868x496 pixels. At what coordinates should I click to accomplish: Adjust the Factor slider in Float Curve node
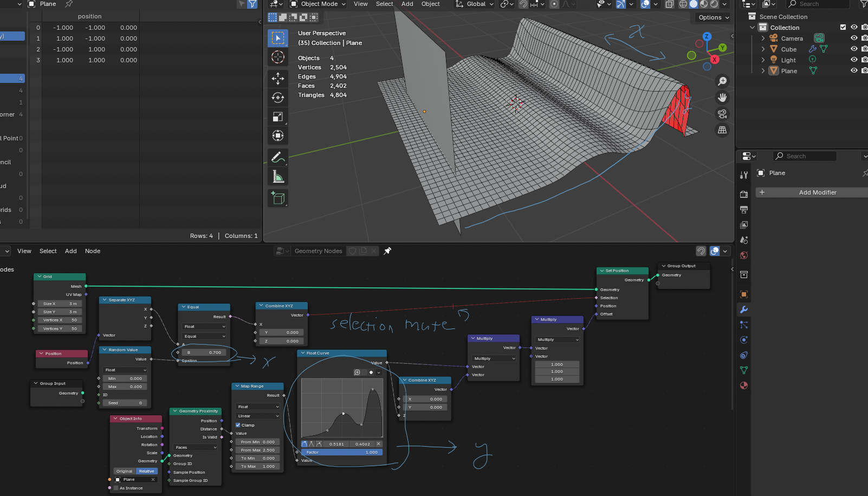pos(342,452)
